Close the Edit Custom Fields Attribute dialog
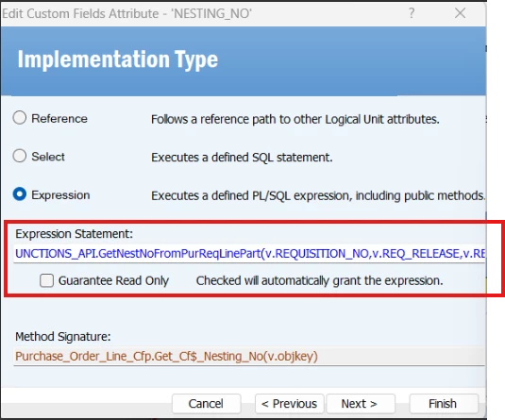This screenshot has height=420, width=505. [460, 13]
